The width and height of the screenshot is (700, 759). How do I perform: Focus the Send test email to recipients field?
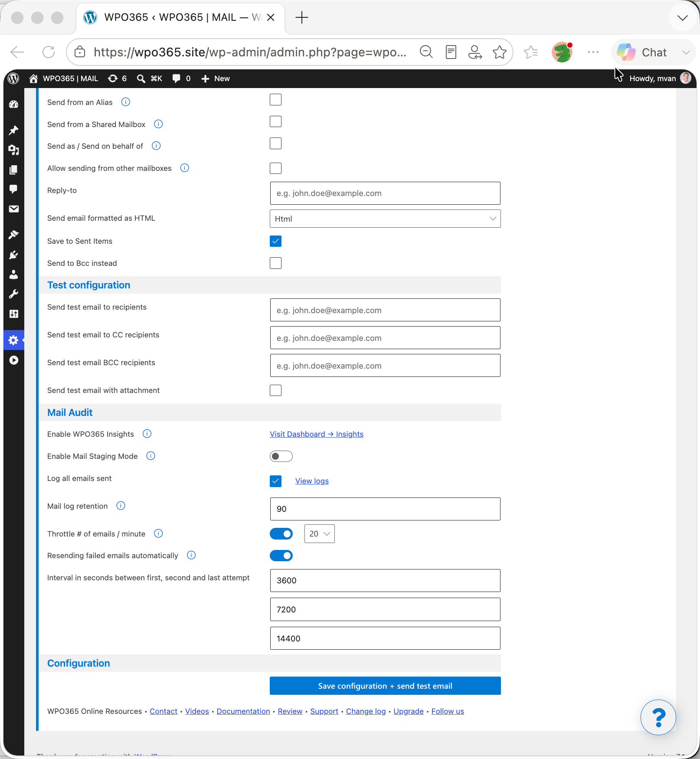[x=385, y=310]
